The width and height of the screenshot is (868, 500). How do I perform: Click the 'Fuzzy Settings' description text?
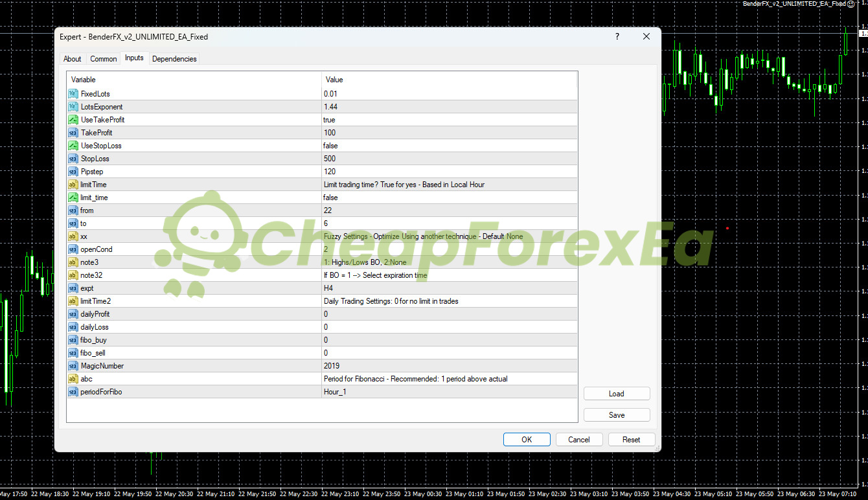click(423, 236)
